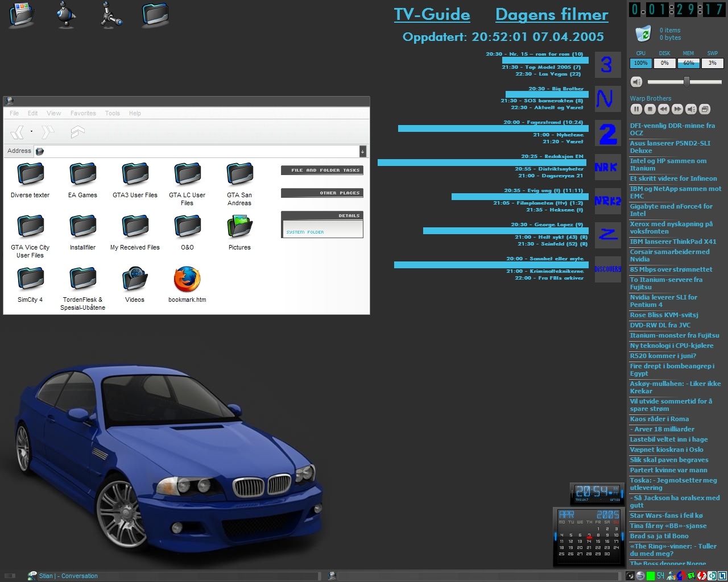This screenshot has height=582, width=728.
Task: Pause the Warp Brothers track
Action: pyautogui.click(x=636, y=109)
